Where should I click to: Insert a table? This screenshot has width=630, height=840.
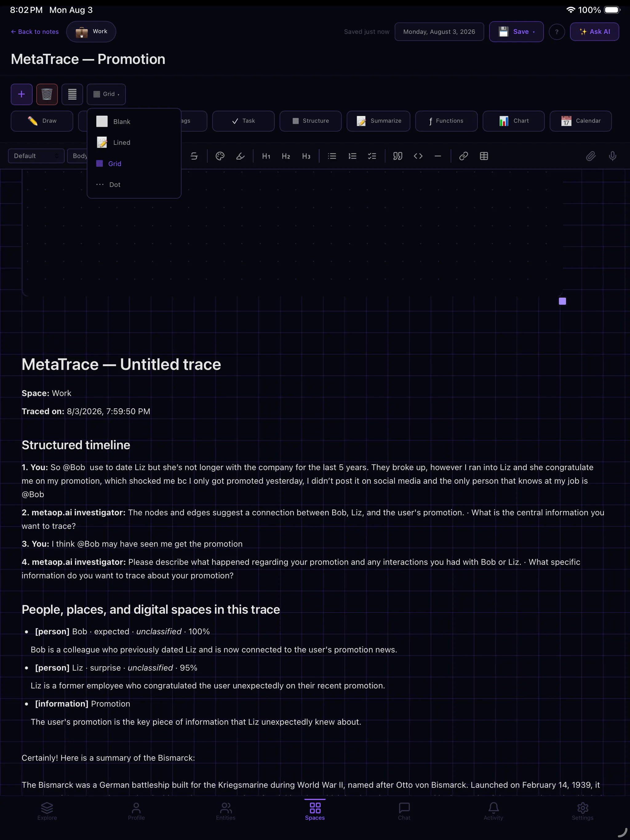click(484, 156)
